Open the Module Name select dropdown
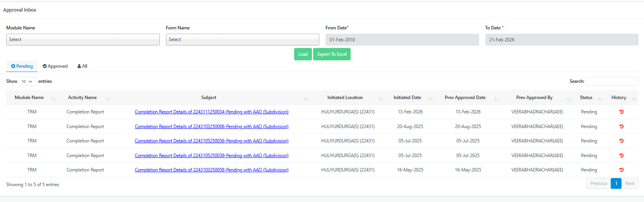Image resolution: width=644 pixels, height=202 pixels. (83, 39)
